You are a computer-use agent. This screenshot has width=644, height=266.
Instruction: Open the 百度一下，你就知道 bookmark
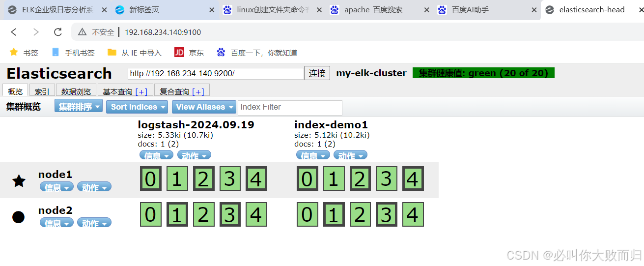257,53
